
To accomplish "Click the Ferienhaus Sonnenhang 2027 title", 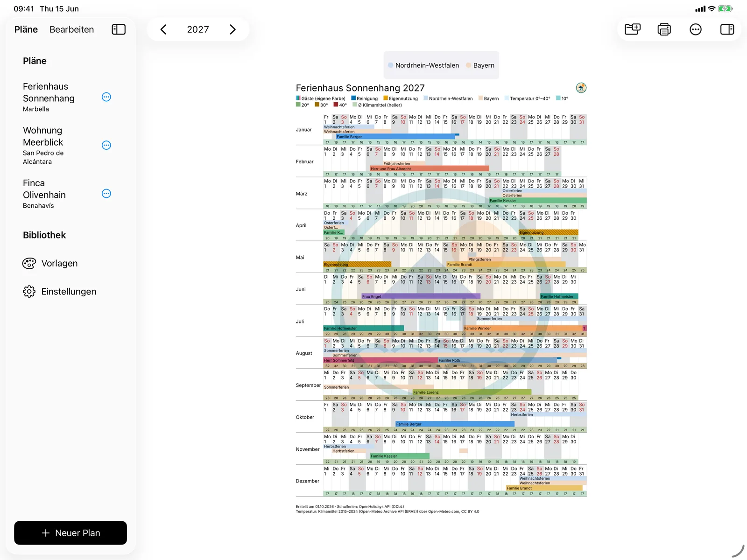I will tap(360, 88).
